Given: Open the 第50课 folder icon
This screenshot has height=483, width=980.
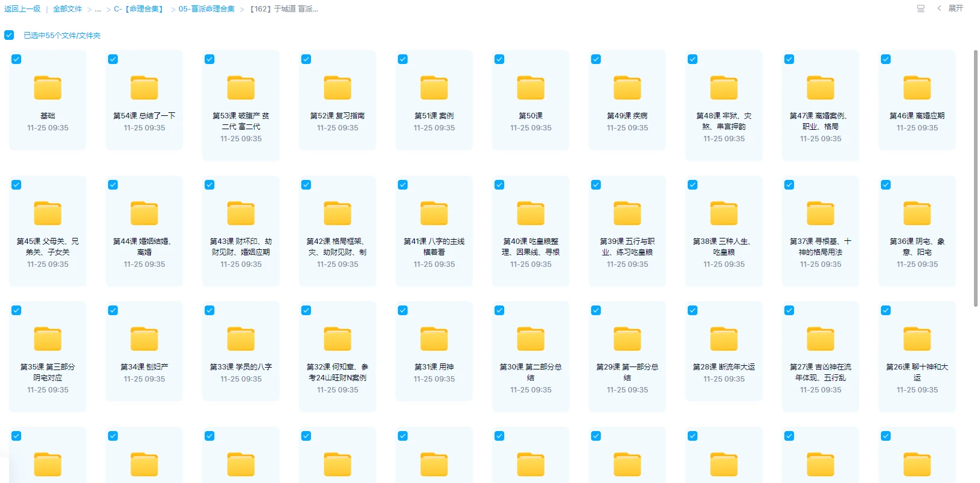Looking at the screenshot, I should [531, 88].
